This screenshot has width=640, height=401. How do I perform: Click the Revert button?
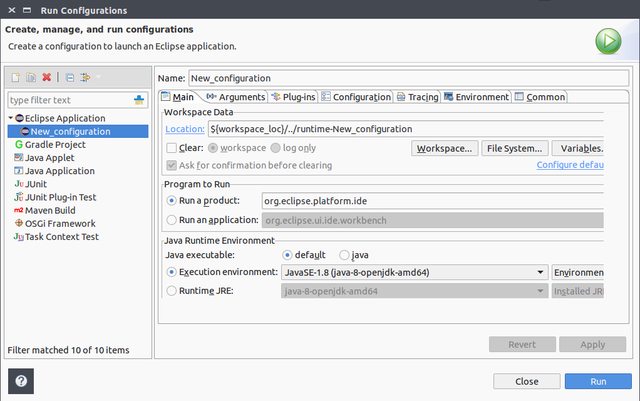tap(522, 344)
